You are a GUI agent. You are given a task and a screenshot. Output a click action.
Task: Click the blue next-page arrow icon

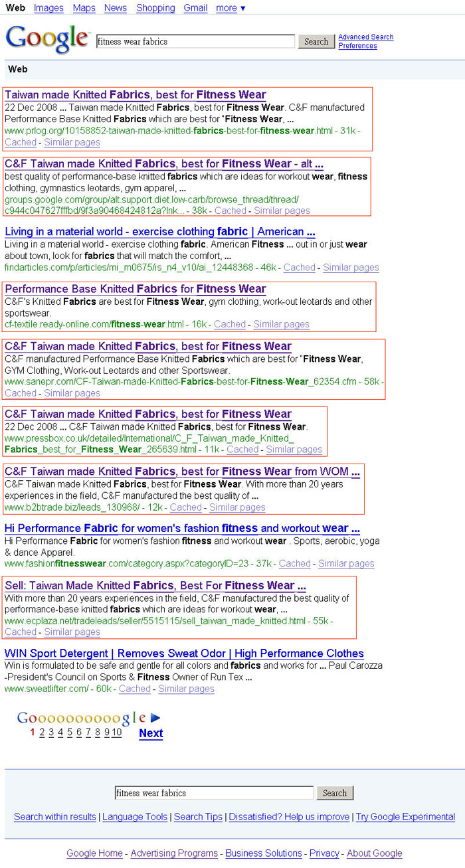[155, 718]
